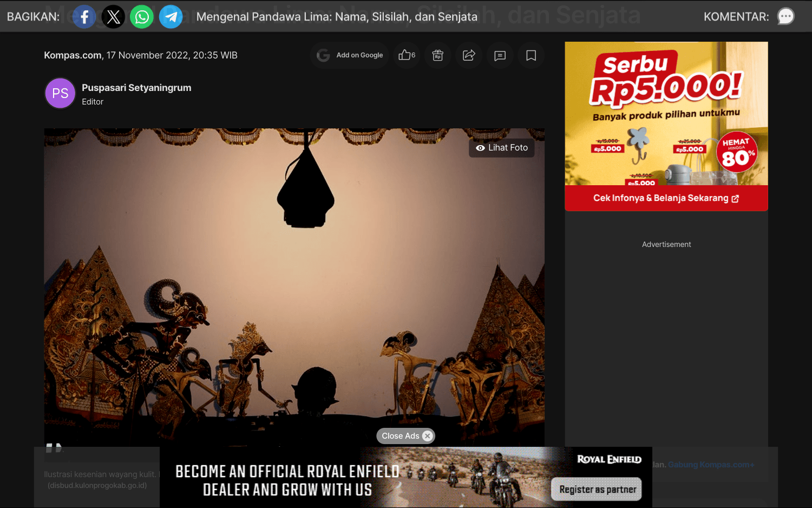The image size is (812, 508).
Task: Click the sticky article title text
Action: coord(337,17)
